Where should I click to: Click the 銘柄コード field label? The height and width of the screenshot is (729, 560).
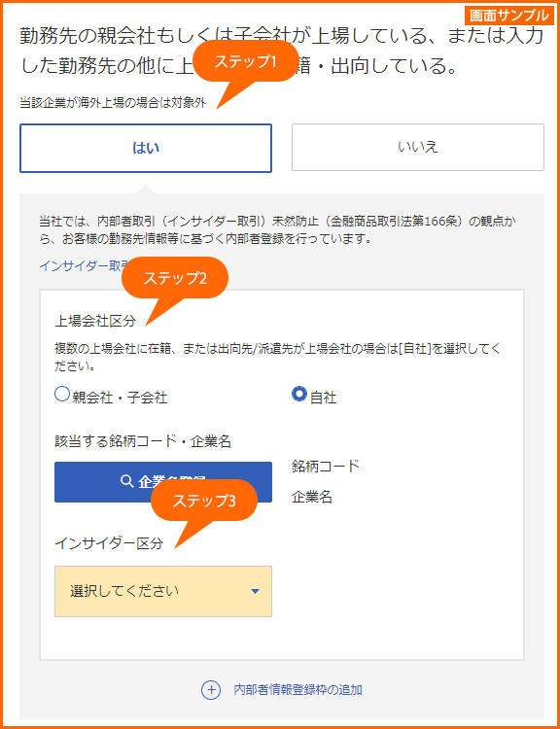(x=326, y=466)
